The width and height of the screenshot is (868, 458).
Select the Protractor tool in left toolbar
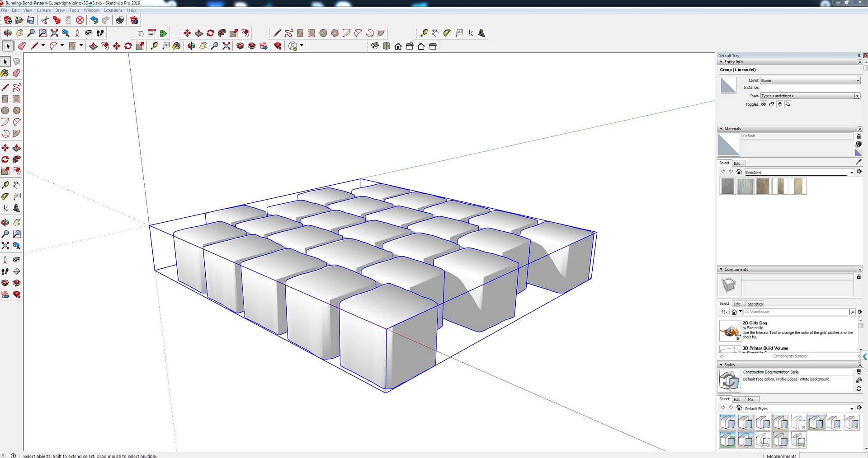pos(5,197)
